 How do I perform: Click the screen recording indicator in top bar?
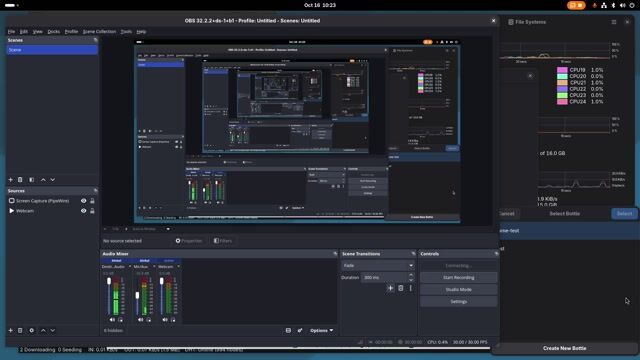576,5
